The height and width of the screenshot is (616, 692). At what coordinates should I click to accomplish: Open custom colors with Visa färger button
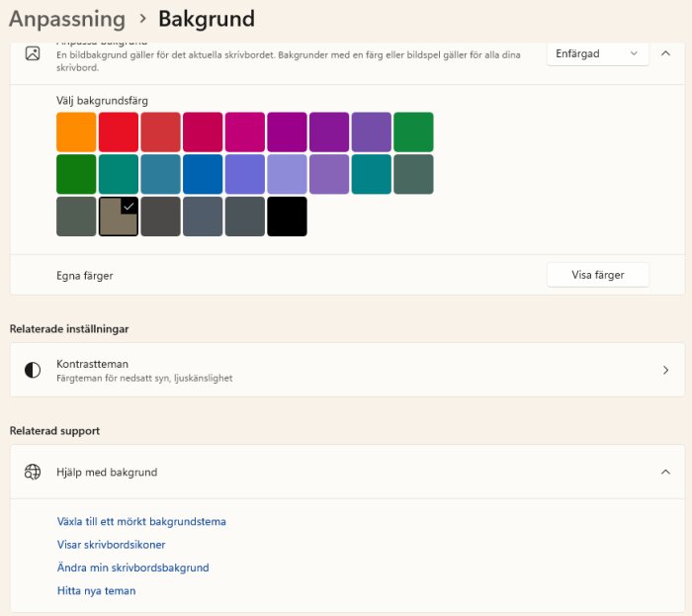(x=597, y=275)
